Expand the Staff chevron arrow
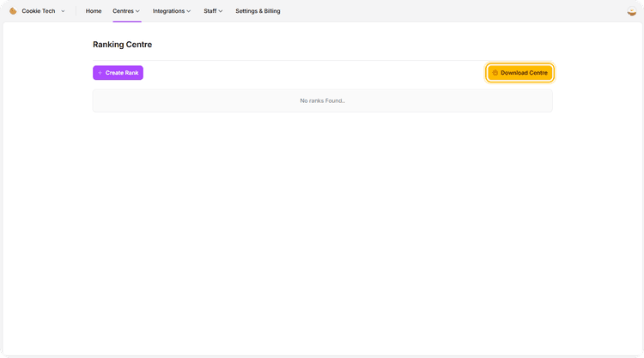 [221, 11]
